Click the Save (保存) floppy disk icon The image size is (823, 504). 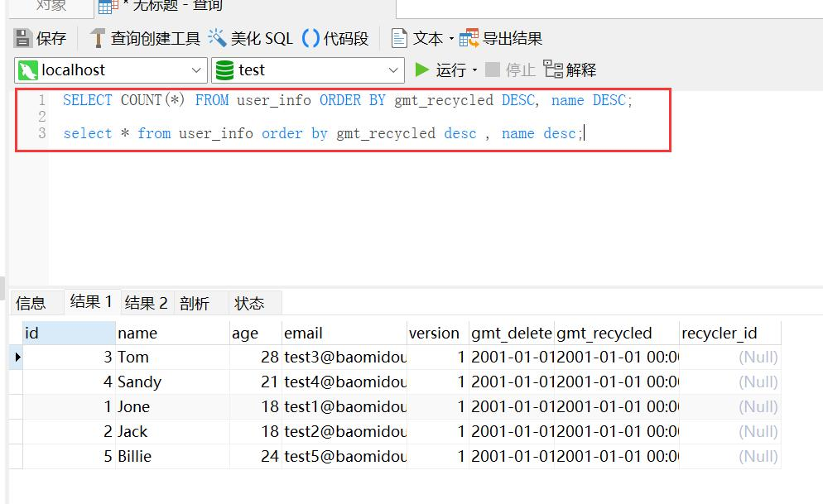point(23,38)
